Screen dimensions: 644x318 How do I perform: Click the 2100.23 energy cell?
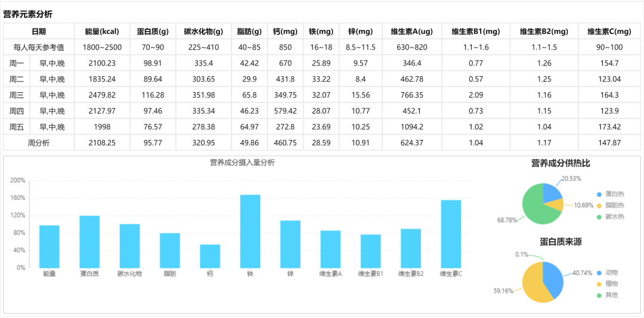coord(102,63)
